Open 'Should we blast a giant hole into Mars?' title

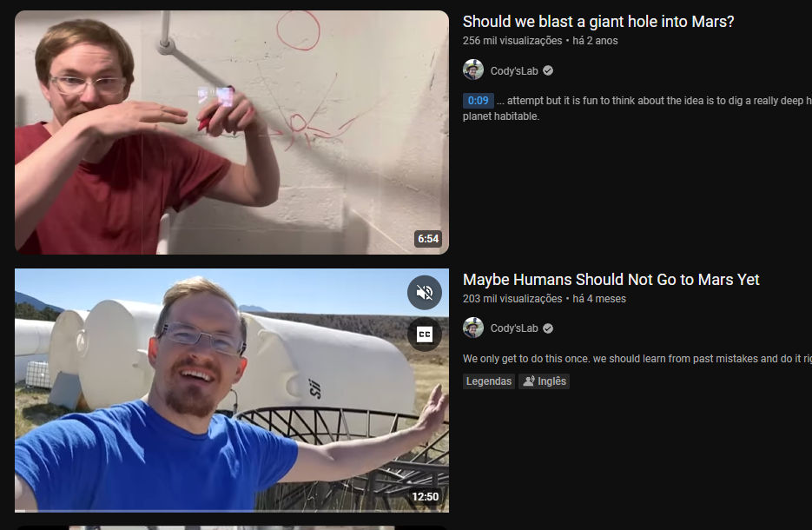tap(598, 22)
